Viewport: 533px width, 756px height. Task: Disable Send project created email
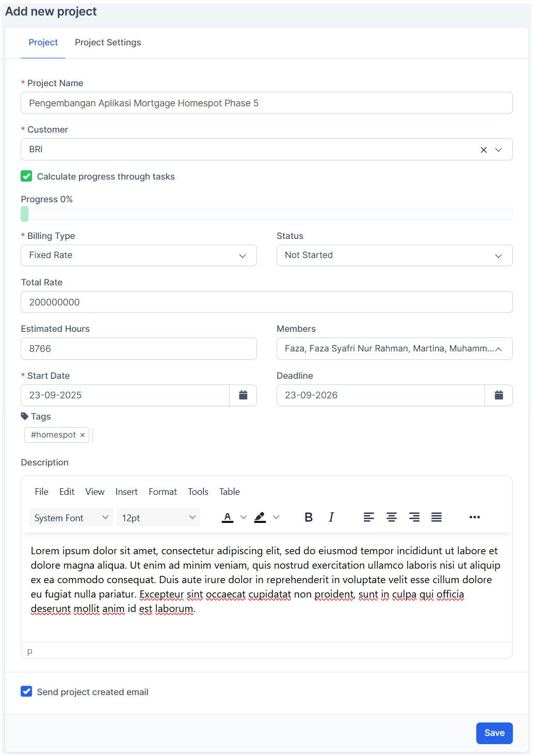(x=26, y=691)
